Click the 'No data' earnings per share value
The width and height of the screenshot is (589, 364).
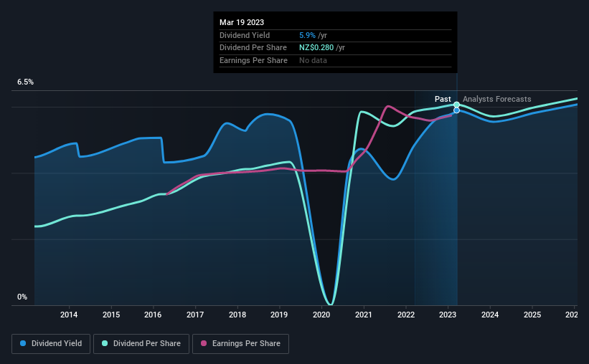click(313, 60)
